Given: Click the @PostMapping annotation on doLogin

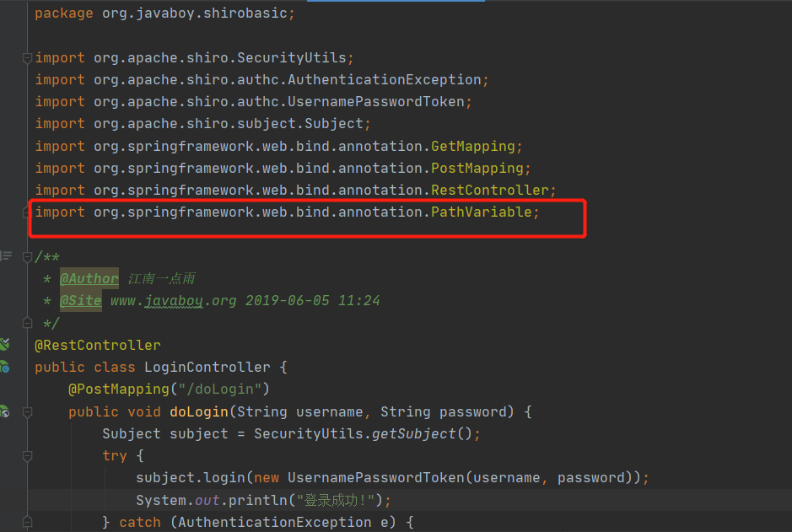Looking at the screenshot, I should point(119,390).
